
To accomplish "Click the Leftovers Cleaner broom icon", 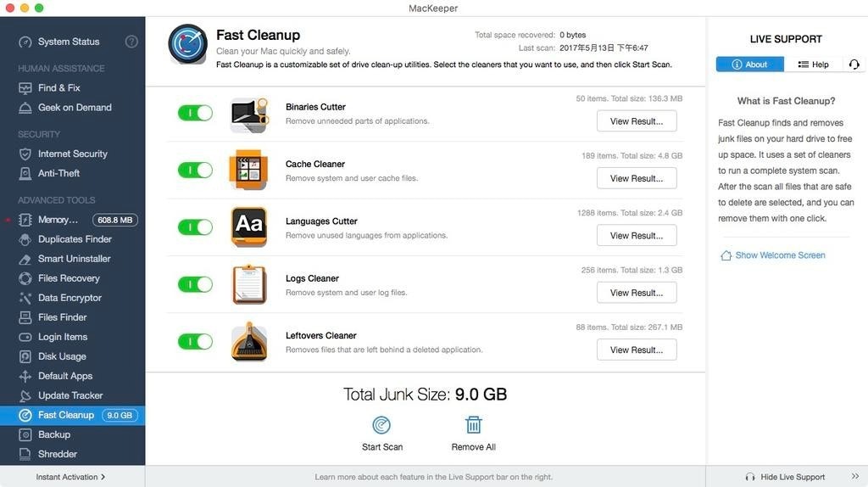I will click(x=248, y=342).
